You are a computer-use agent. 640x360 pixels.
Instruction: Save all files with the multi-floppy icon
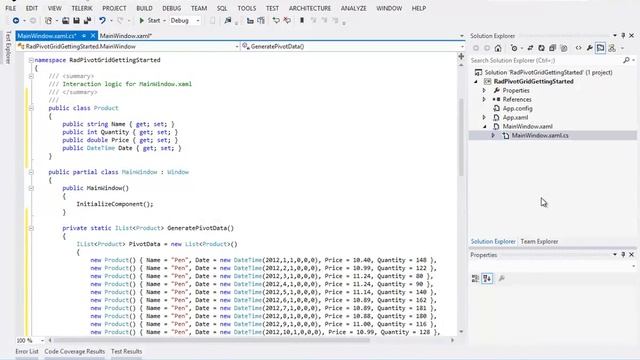[x=87, y=20]
